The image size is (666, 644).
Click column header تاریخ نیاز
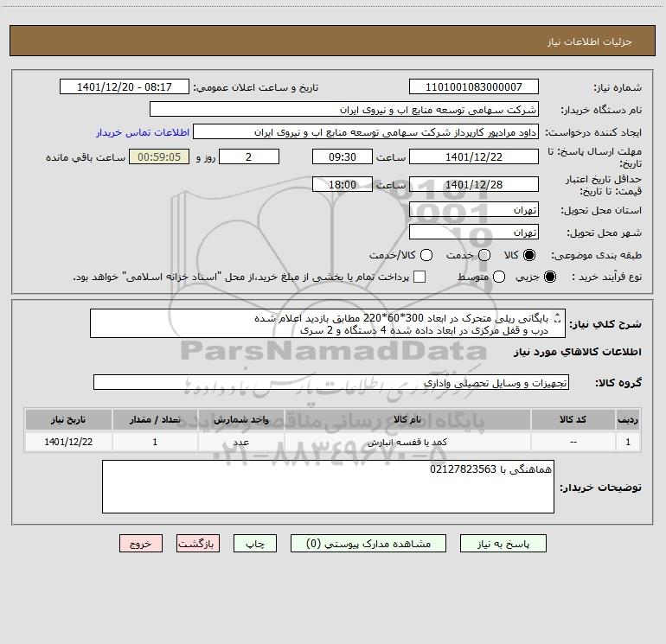click(x=68, y=419)
